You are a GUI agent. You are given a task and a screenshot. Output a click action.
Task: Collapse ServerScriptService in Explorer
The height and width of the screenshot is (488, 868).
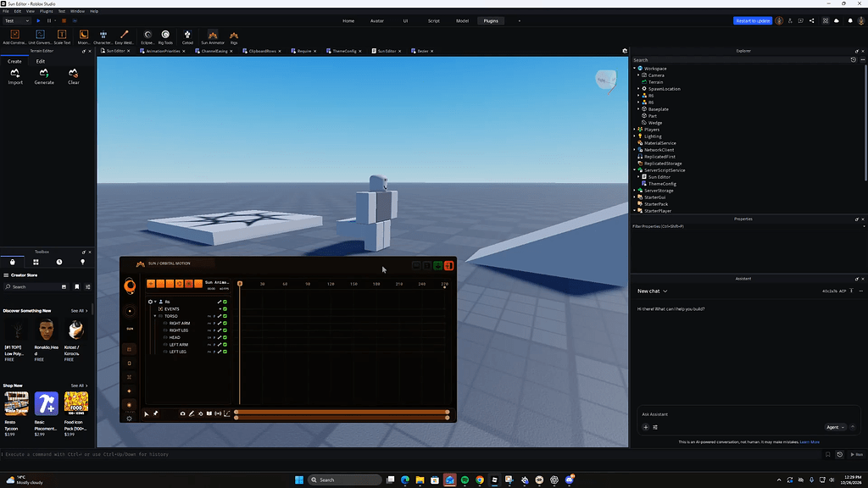click(x=634, y=170)
